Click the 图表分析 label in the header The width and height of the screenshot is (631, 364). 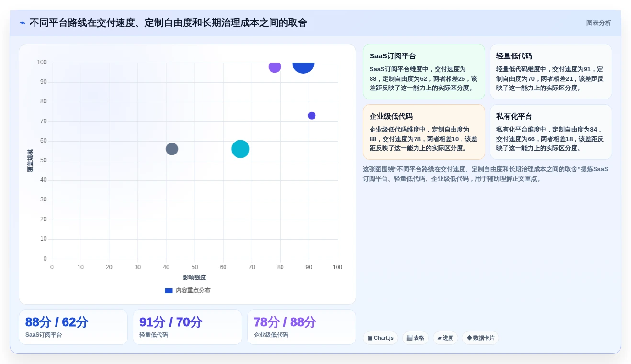pos(598,23)
